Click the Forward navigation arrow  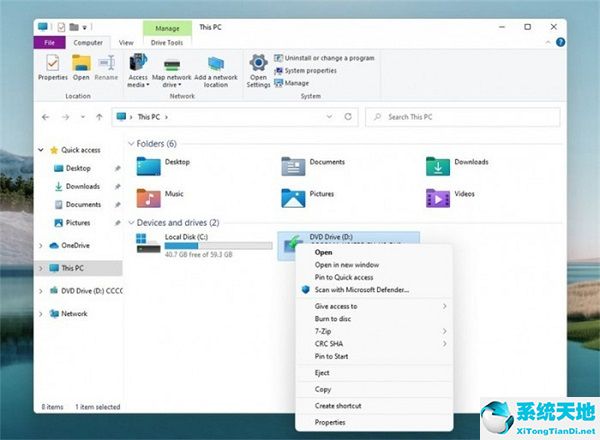pos(65,117)
